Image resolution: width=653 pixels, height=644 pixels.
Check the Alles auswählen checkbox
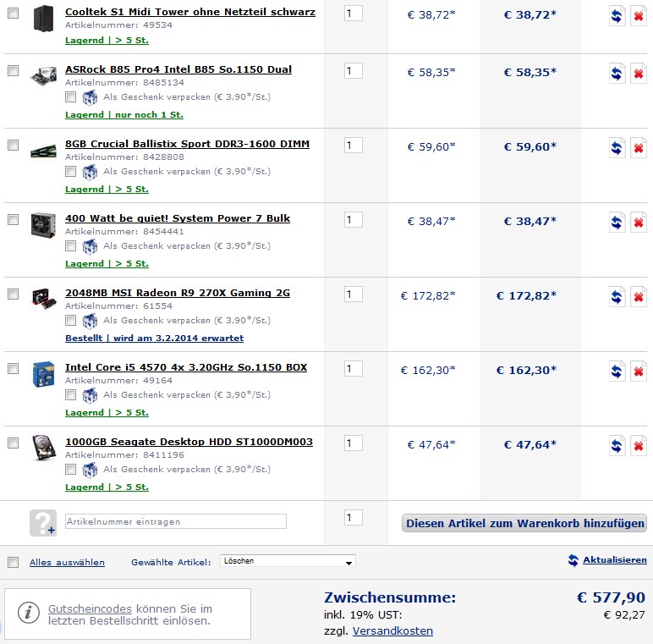[x=13, y=562]
